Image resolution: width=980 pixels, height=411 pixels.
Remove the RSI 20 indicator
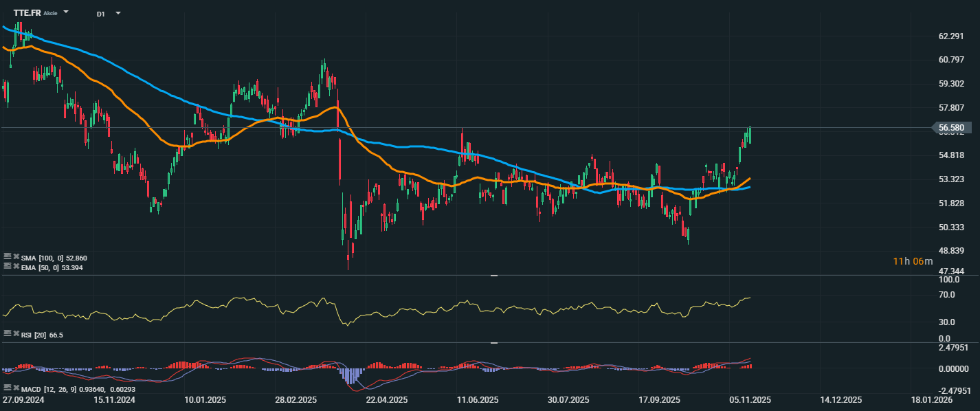tap(15, 333)
